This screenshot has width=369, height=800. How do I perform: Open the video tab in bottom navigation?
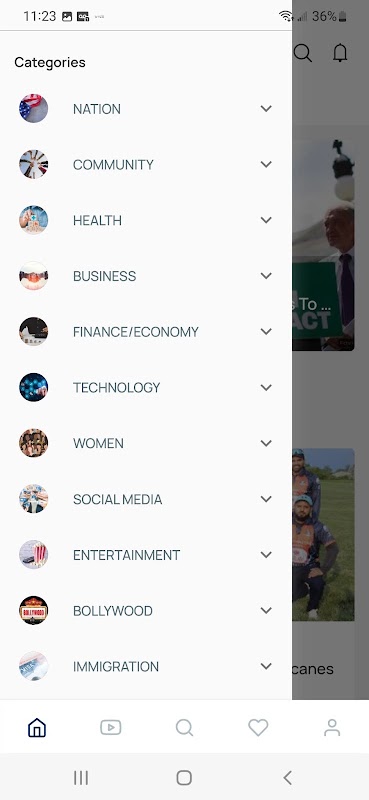[x=111, y=727]
